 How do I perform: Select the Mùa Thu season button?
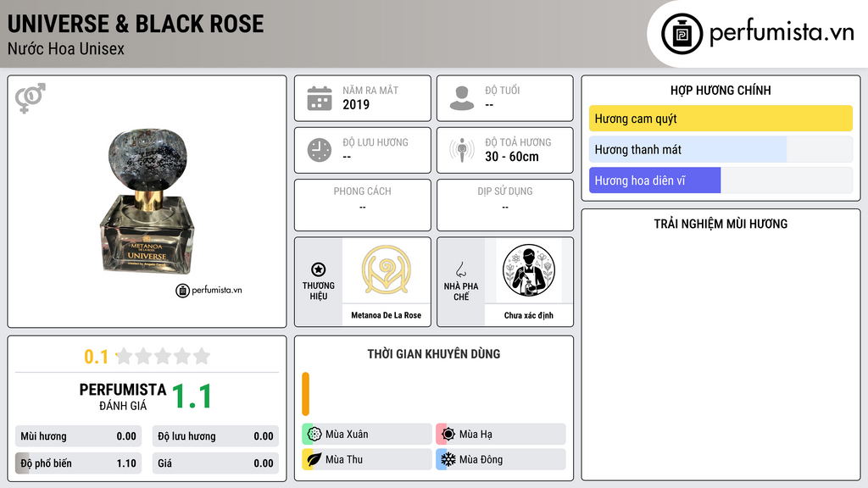367,459
